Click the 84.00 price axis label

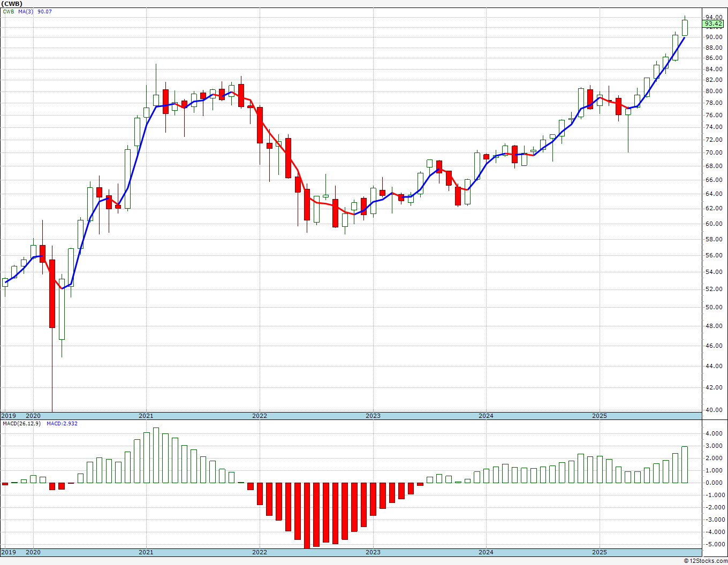tap(714, 69)
